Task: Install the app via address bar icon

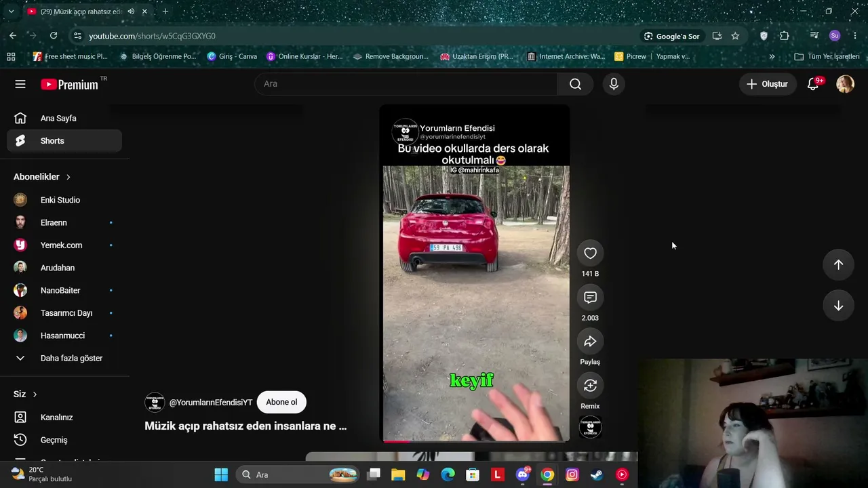Action: pos(717,36)
